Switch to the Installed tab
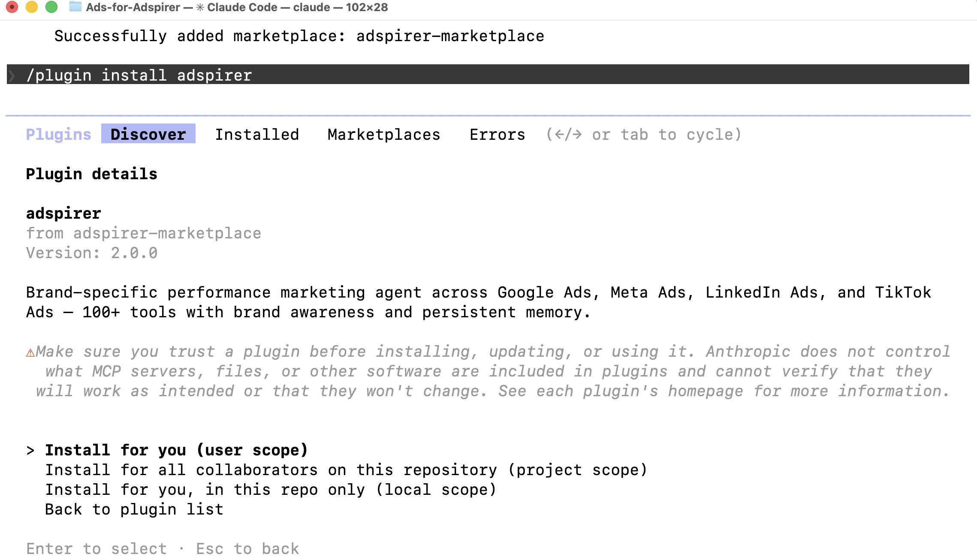Image resolution: width=977 pixels, height=560 pixels. click(x=257, y=134)
